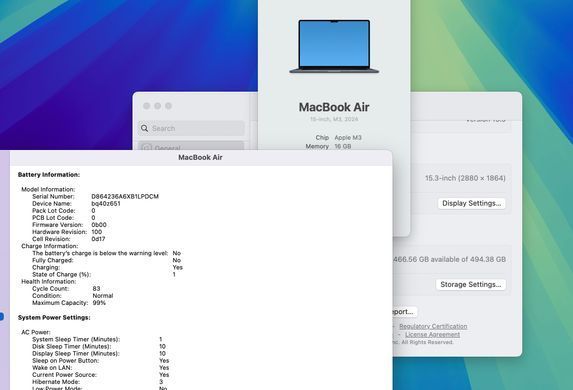The height and width of the screenshot is (390, 573).
Task: Open the License Agreement link
Action: pos(432,334)
